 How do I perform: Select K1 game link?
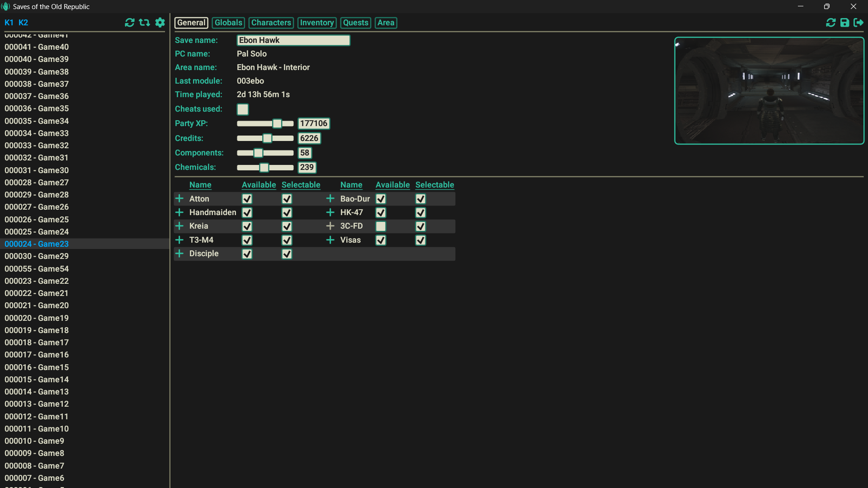pos(9,23)
